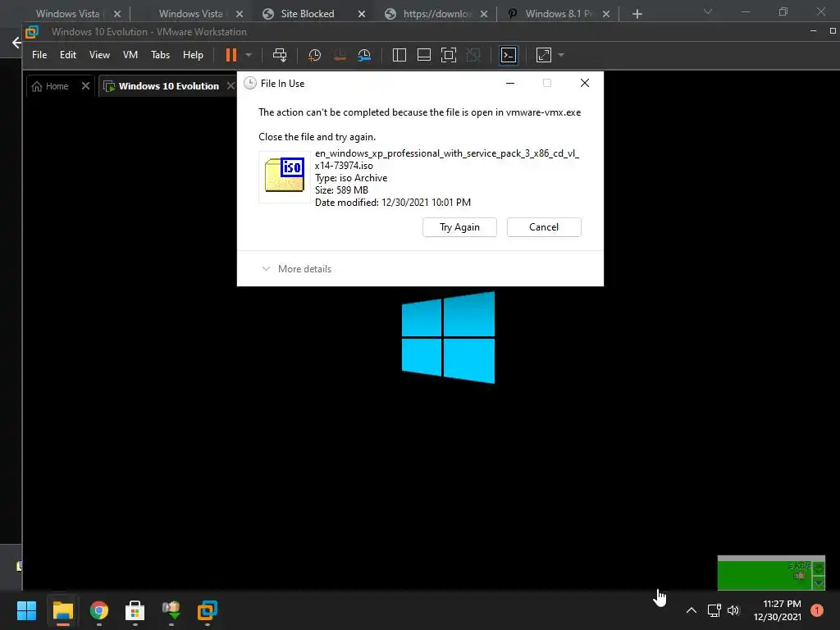Open the download manager taskbar icon
840x630 pixels.
point(171,610)
